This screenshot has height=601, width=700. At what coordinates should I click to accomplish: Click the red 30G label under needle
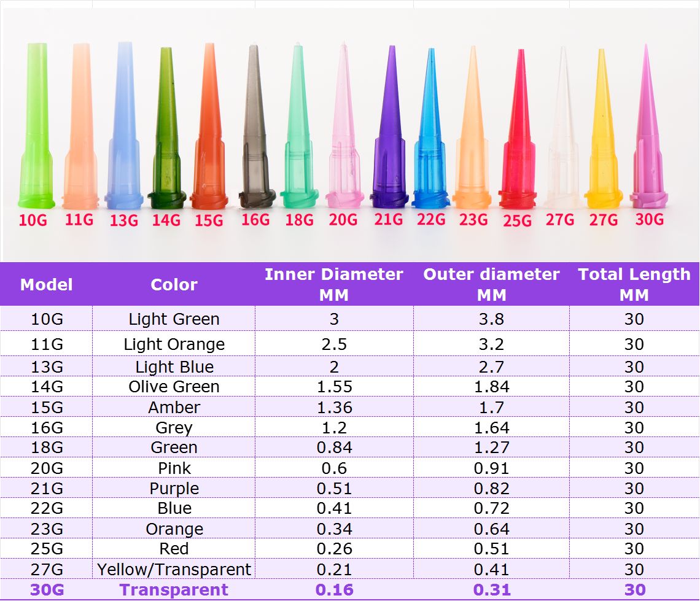coord(649,219)
